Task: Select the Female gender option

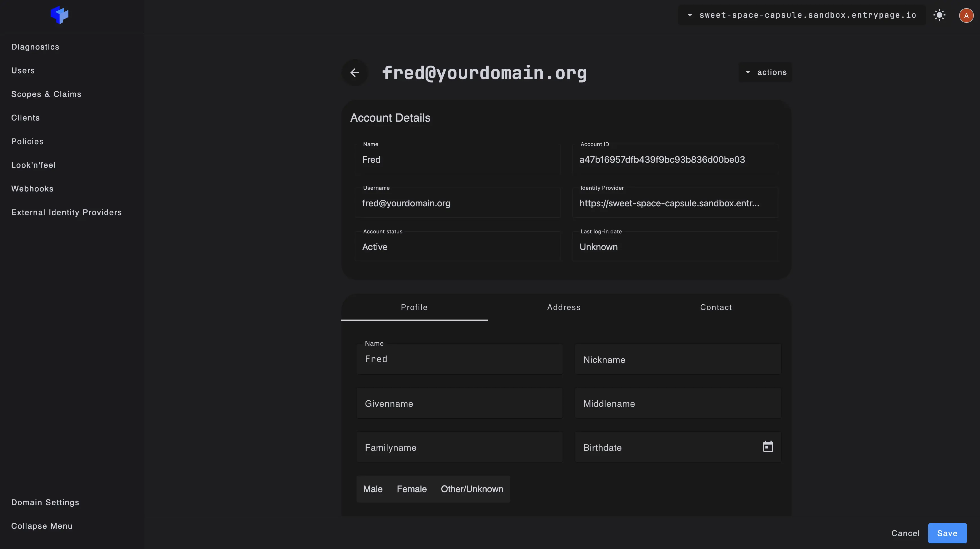Action: [x=411, y=489]
